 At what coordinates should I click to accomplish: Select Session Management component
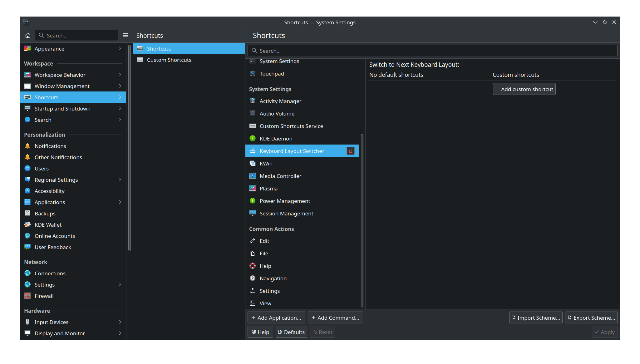302,214
